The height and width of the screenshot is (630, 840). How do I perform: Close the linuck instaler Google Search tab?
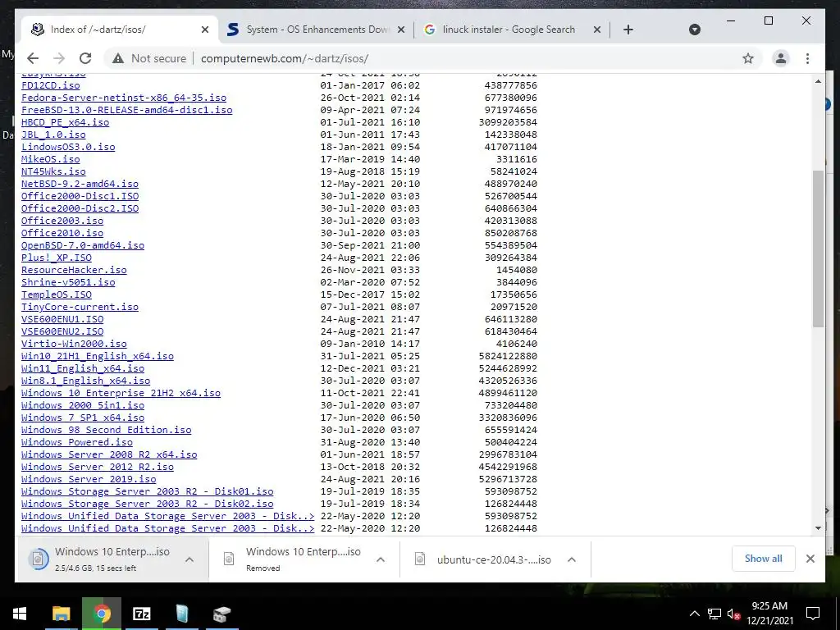[597, 30]
